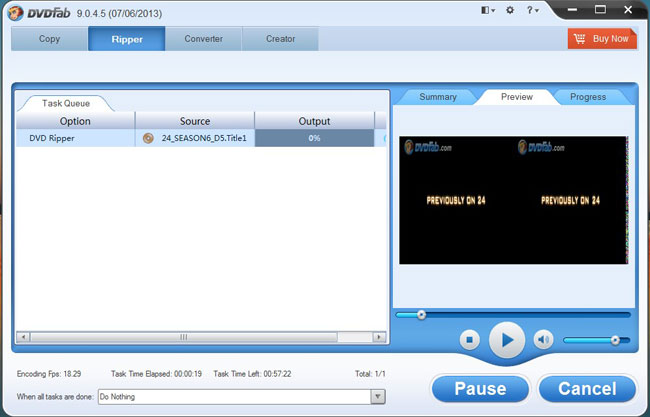The image size is (650, 417).
Task: Close the DVDFab window
Action: pyautogui.click(x=628, y=10)
